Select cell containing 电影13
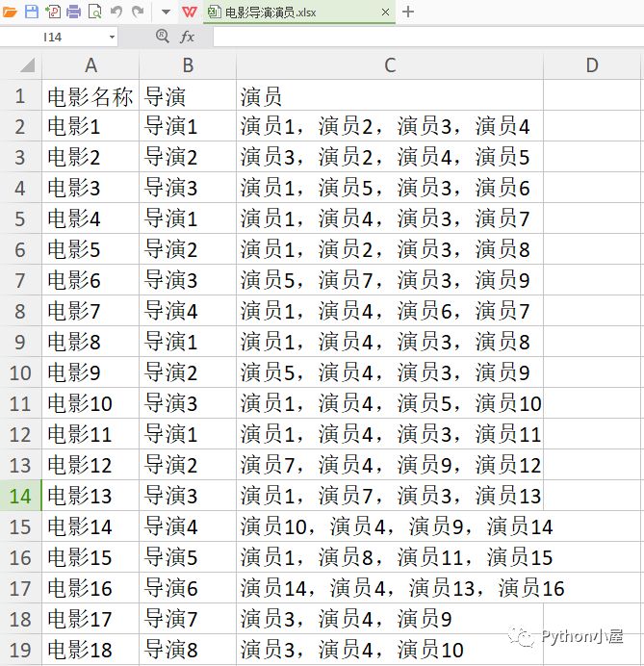 (90, 496)
